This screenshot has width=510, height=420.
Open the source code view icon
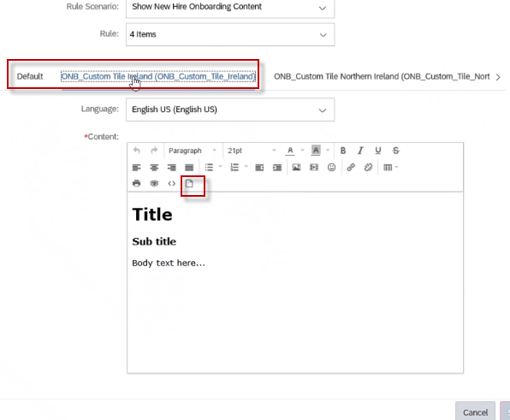(172, 184)
